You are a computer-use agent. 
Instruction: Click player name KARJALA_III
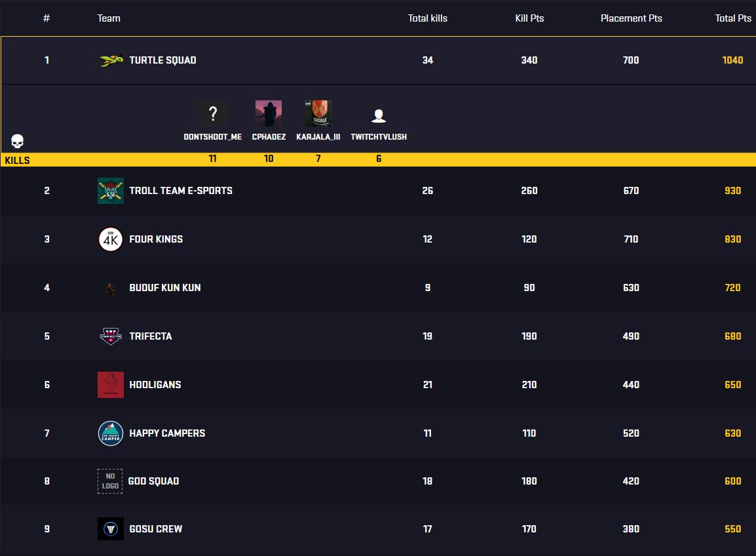click(x=318, y=137)
